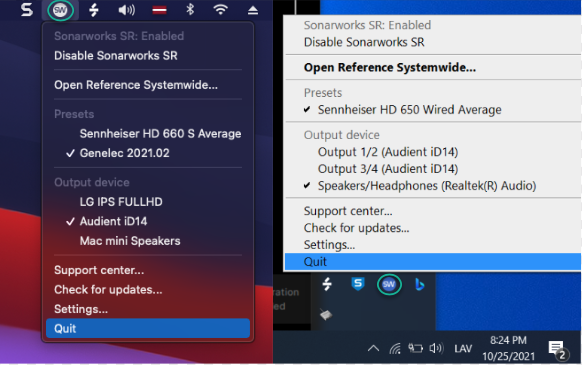This screenshot has height=365, width=582.
Task: Quit Sonarworks from the Windows menu
Action: pyautogui.click(x=433, y=262)
